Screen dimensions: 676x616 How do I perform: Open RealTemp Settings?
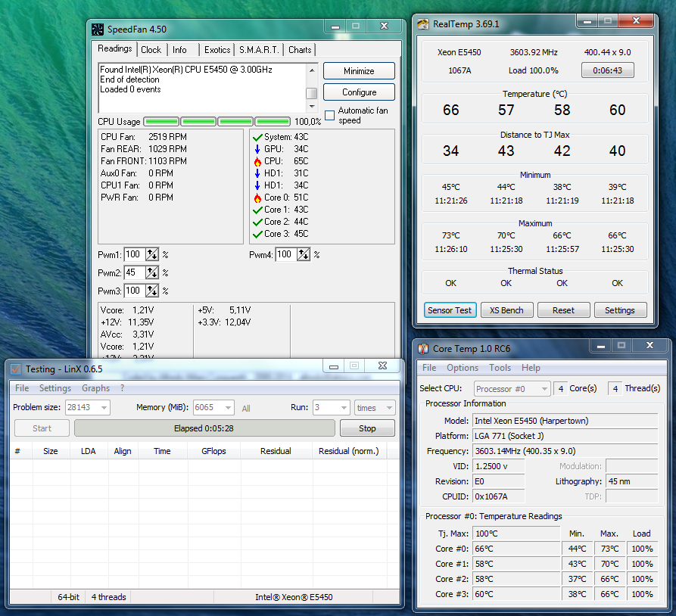tap(621, 310)
